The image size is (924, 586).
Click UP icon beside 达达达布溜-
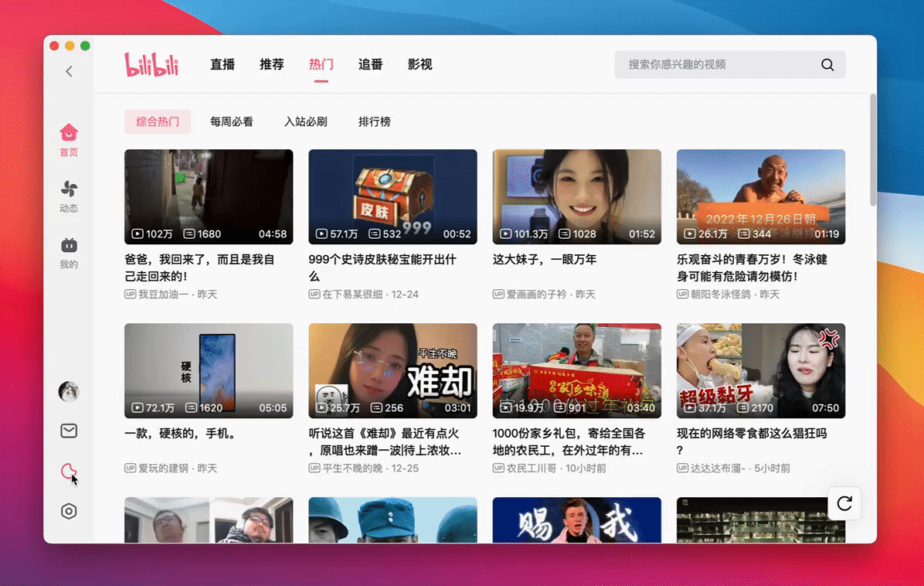tap(682, 468)
